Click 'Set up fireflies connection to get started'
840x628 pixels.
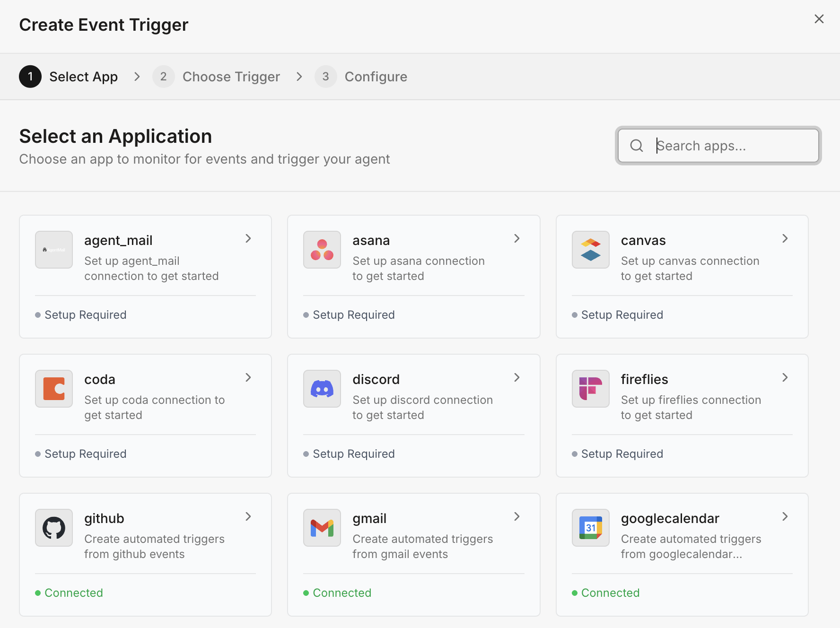tap(691, 408)
